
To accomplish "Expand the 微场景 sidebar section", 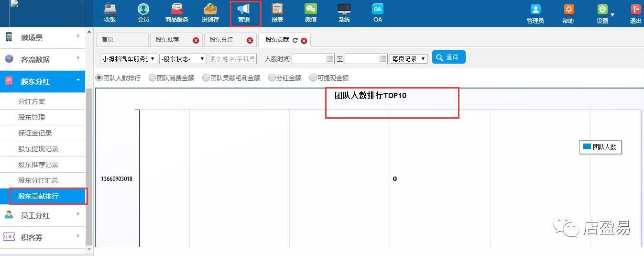I will click(43, 37).
